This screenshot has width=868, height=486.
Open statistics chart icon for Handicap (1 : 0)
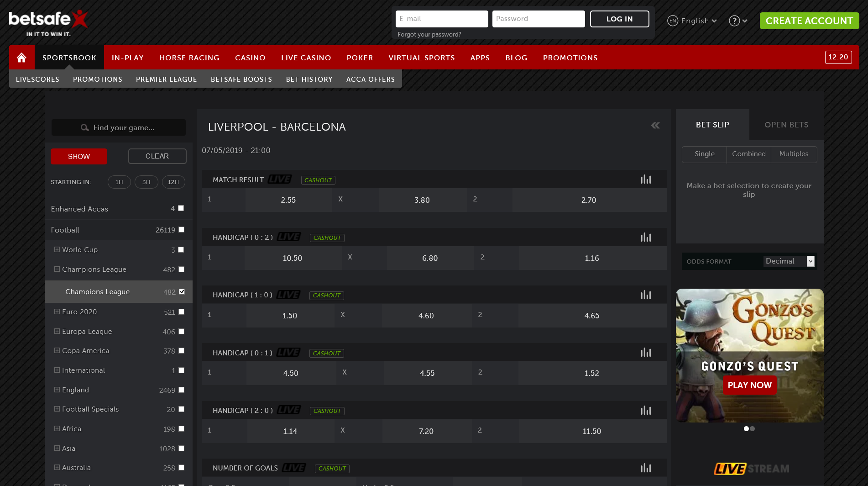(646, 295)
